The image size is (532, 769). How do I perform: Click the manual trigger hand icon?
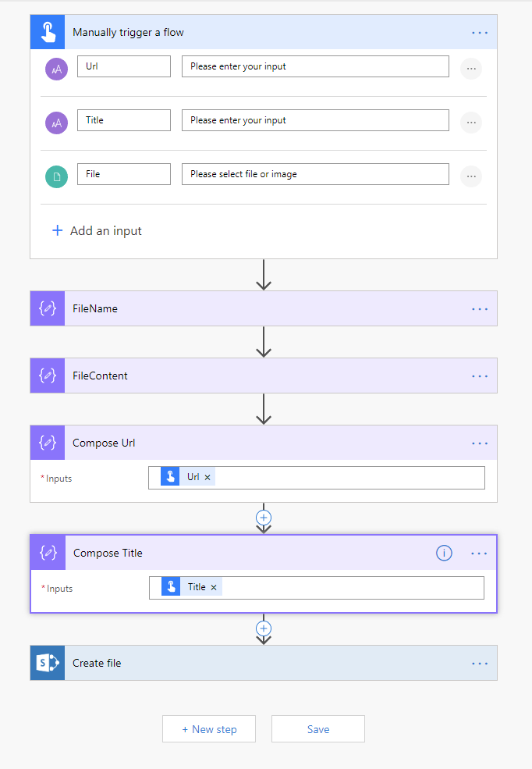[x=48, y=32]
